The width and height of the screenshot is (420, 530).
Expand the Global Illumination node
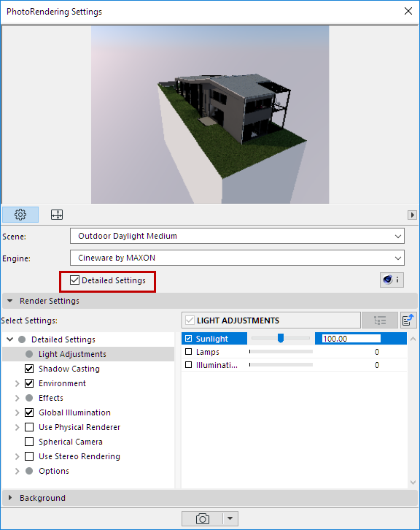(x=17, y=412)
